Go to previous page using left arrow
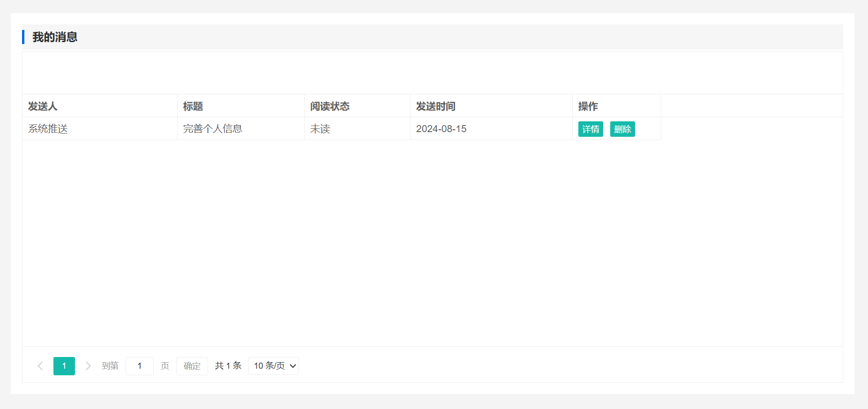 [40, 366]
